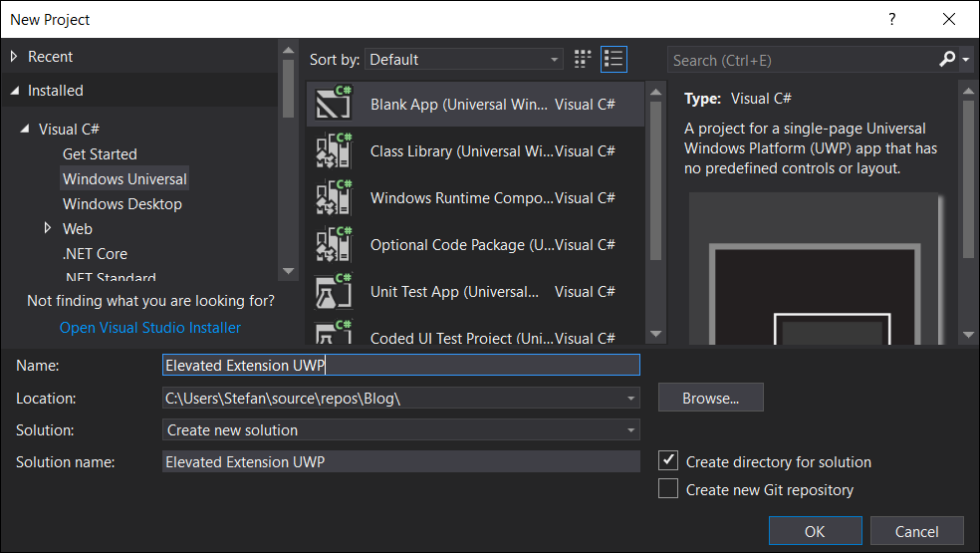Select 'Unit Test App (Universal...' text

pos(454,292)
